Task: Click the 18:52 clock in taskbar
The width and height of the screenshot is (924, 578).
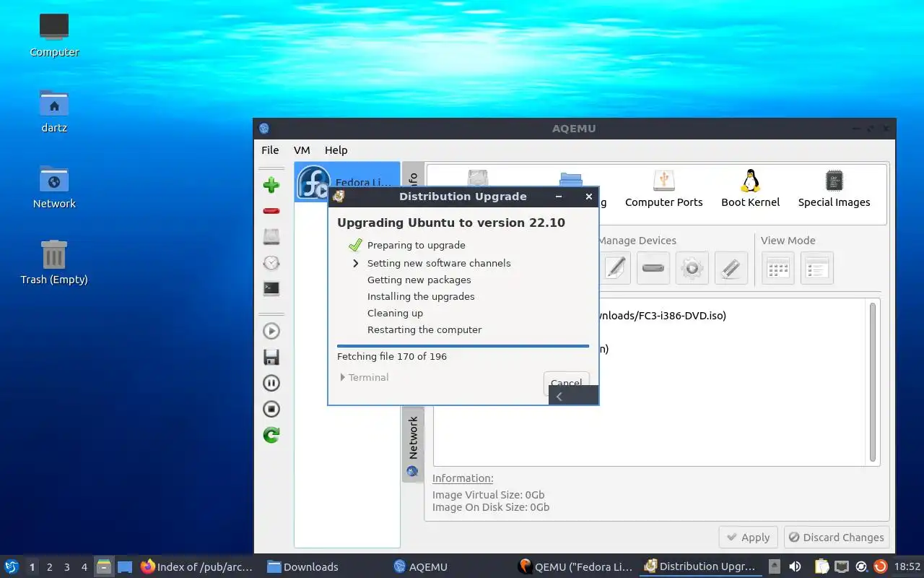Action: point(907,566)
